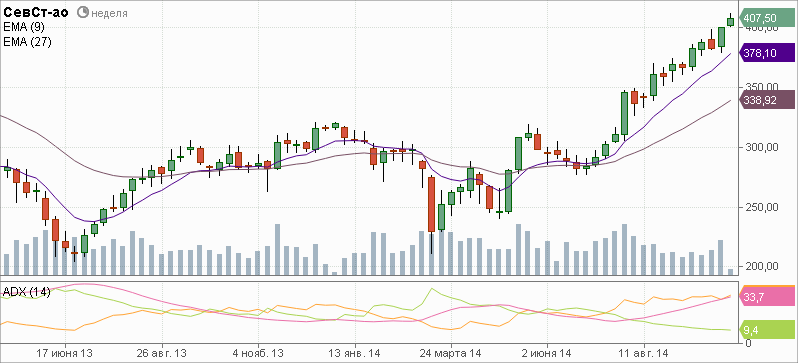Click the неделя timeframe label

109,13
